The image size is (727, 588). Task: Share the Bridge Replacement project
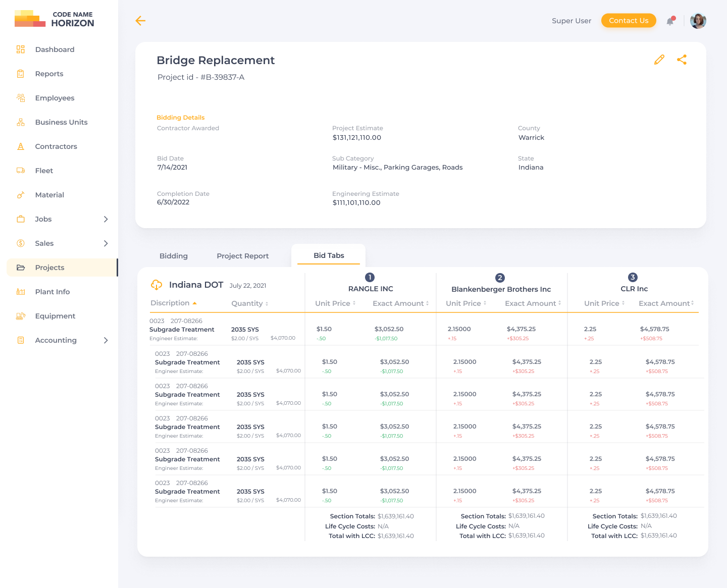coord(682,60)
